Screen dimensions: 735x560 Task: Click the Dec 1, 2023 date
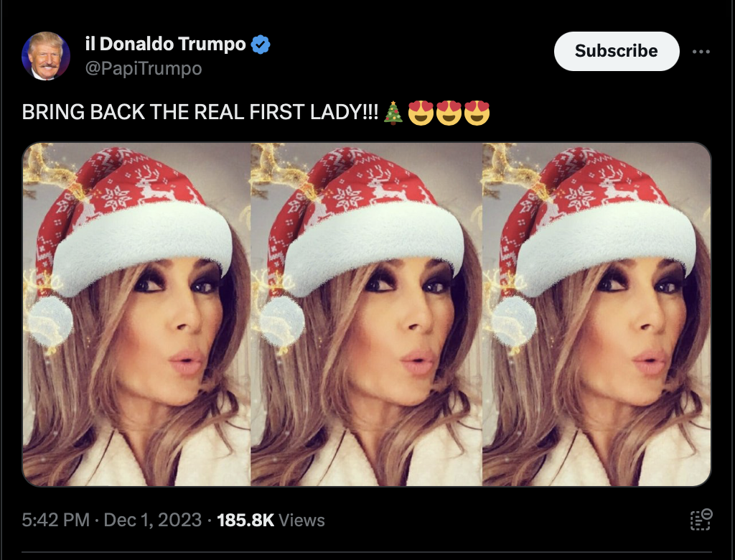[153, 520]
